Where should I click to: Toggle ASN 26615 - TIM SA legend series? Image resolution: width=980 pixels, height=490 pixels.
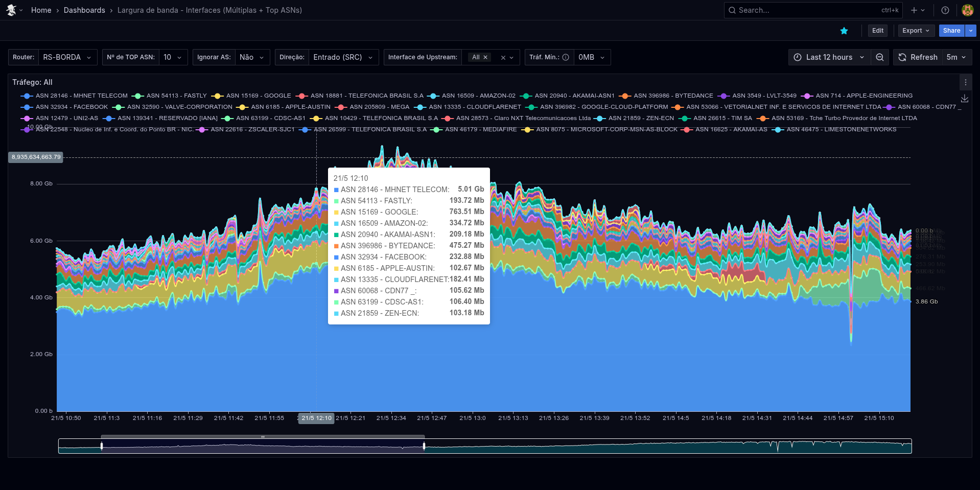722,118
